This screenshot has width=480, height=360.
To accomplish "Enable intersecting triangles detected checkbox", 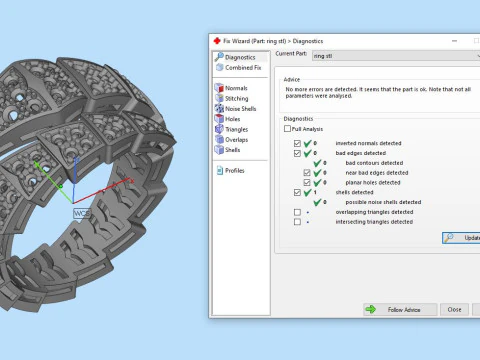I will pos(297,222).
